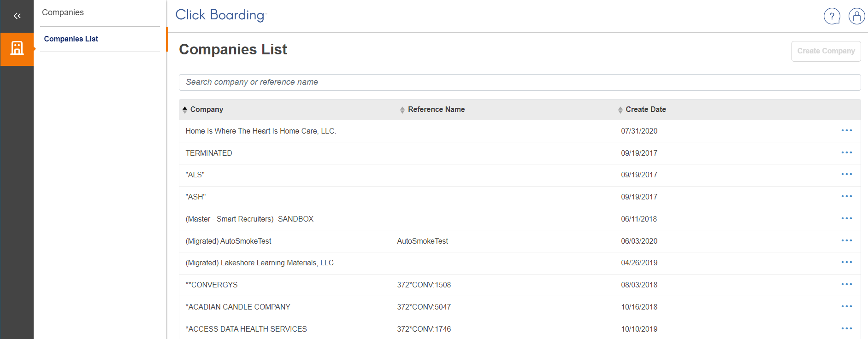Open actions menu for "ALS" row
This screenshot has width=868, height=339.
click(846, 175)
